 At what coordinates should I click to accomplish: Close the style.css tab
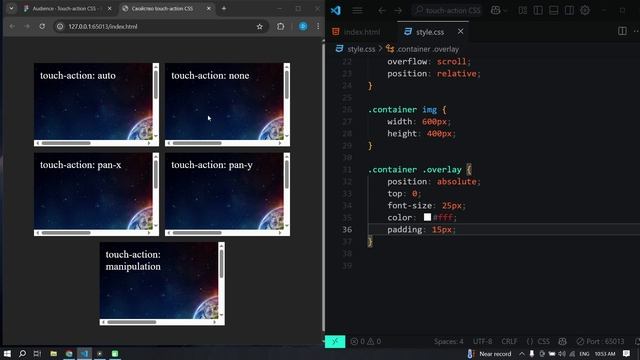pyautogui.click(x=460, y=31)
